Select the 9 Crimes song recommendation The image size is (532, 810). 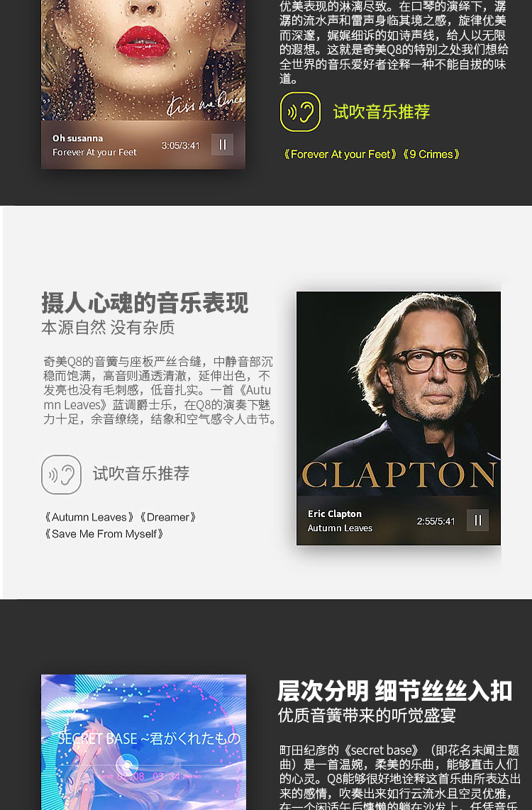[x=431, y=155]
